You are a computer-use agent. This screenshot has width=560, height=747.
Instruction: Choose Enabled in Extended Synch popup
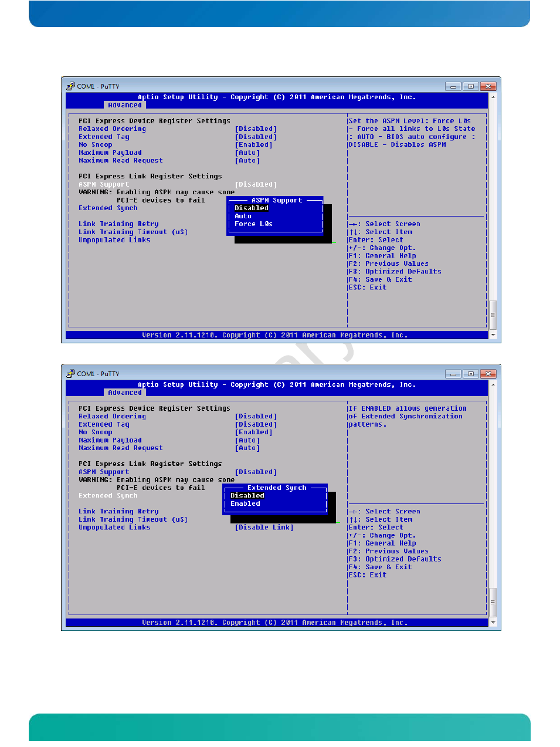tap(245, 503)
